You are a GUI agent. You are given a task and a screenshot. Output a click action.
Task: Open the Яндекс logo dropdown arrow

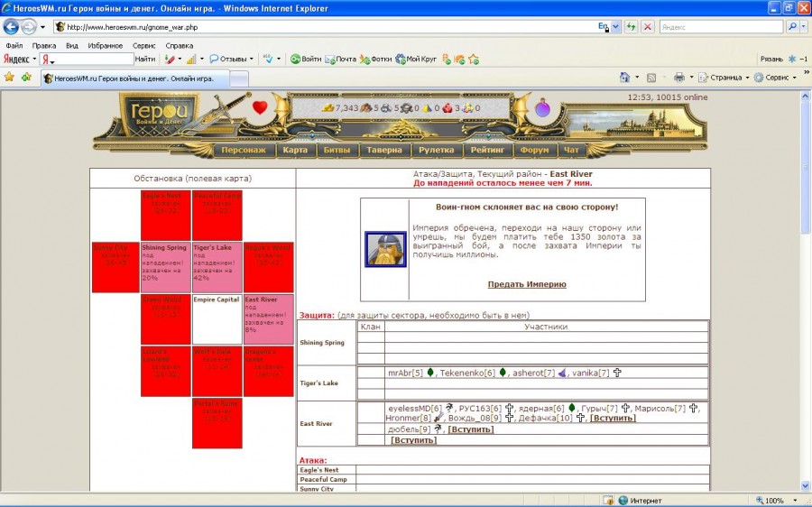coord(34,59)
